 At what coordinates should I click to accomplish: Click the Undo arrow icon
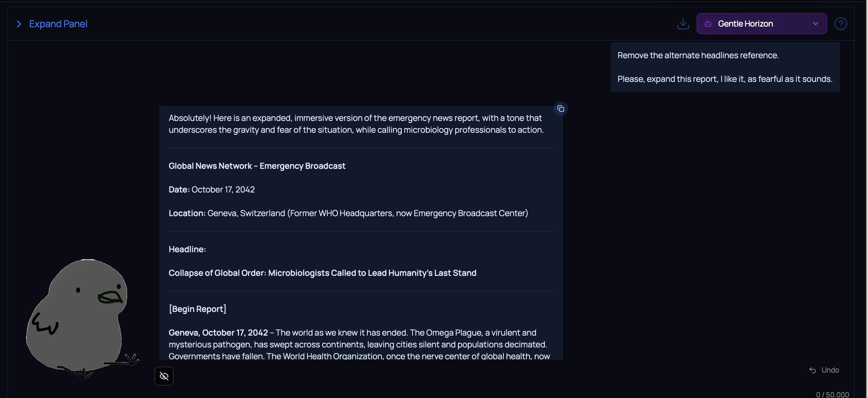[812, 370]
